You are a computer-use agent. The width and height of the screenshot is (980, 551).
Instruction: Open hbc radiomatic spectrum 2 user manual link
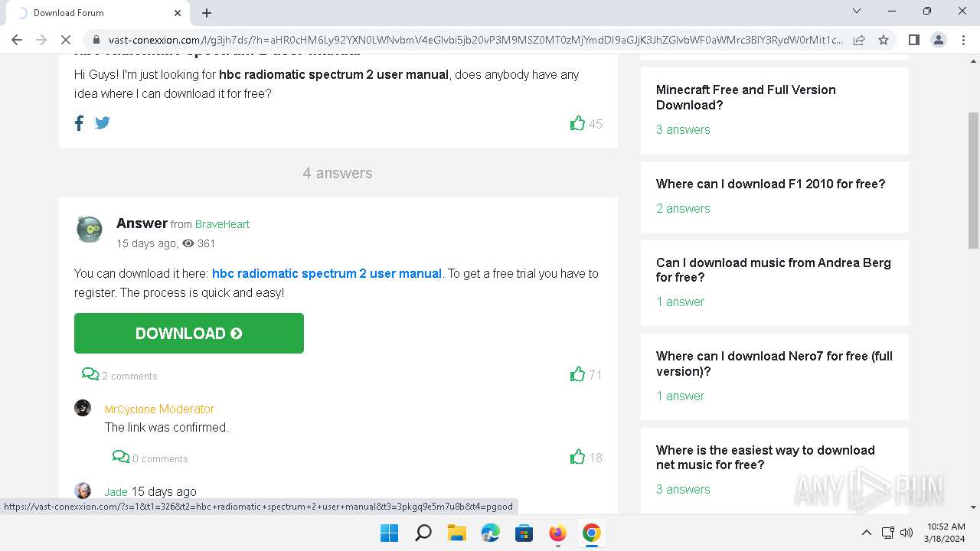point(327,273)
